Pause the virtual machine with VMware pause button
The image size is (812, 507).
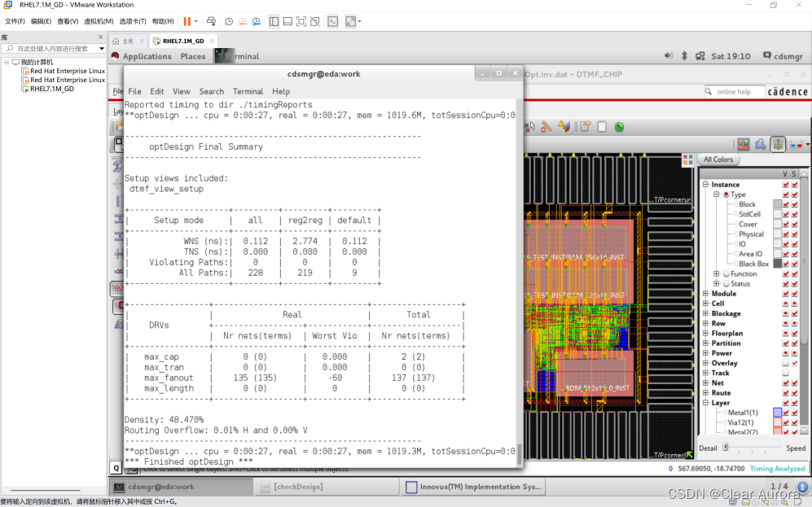pos(187,21)
